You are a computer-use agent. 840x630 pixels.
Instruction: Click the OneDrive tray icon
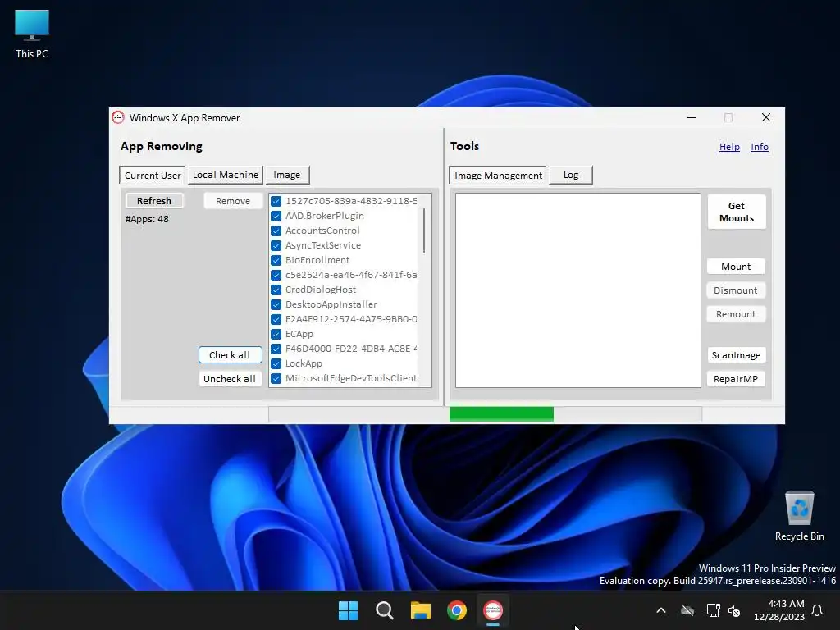(x=687, y=610)
